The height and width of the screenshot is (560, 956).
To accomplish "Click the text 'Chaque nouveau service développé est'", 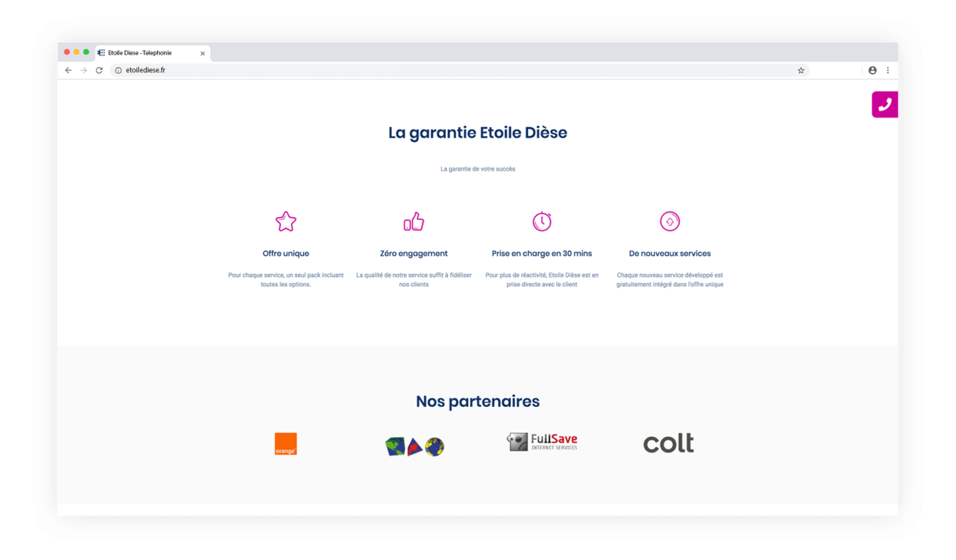I will pyautogui.click(x=670, y=275).
